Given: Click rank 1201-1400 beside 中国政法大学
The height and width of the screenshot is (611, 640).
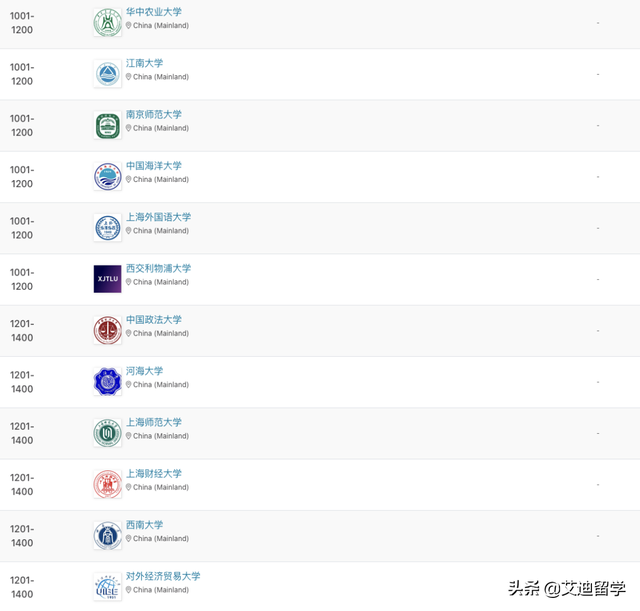Looking at the screenshot, I should point(22,331).
